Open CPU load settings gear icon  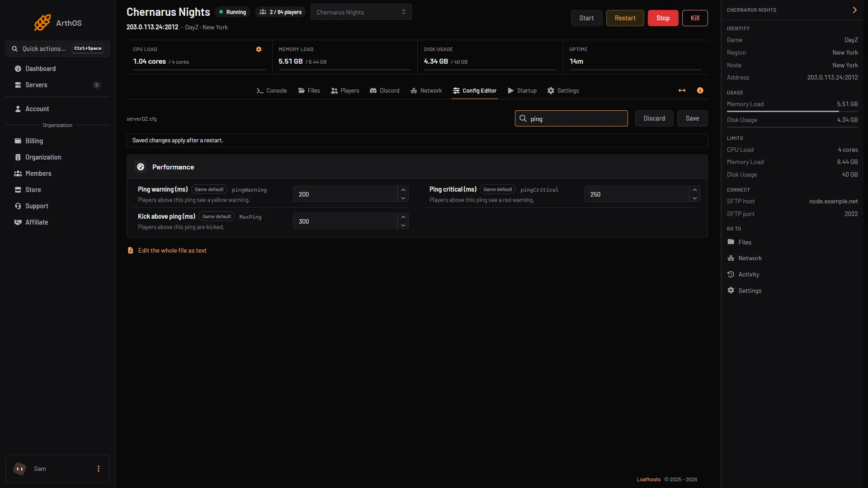click(x=259, y=49)
